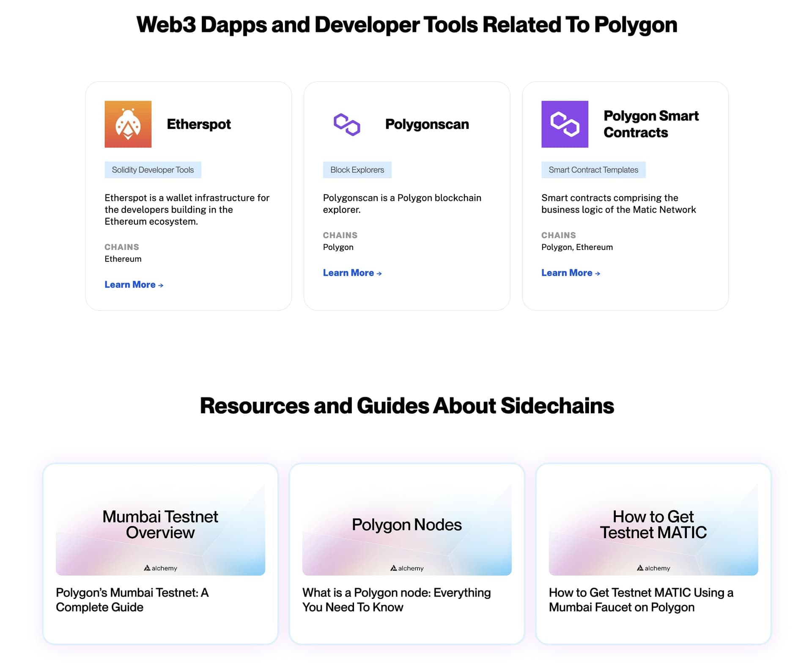Viewport: 812px width, 665px height.
Task: Click the purple Polygon Smart Contracts logo
Action: pyautogui.click(x=565, y=124)
